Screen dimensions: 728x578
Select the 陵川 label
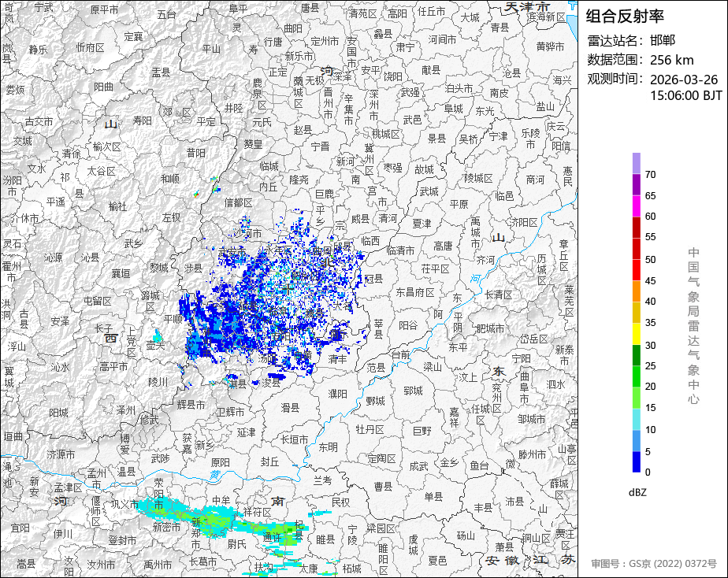[158, 382]
